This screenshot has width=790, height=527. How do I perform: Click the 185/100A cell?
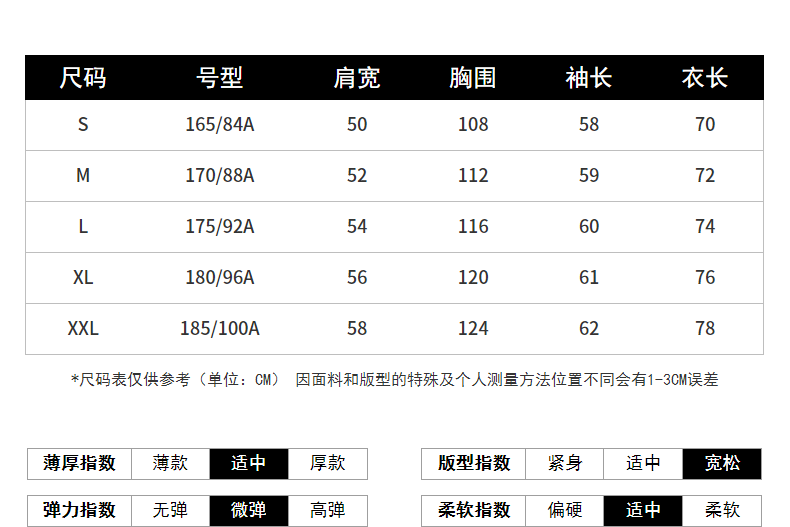[220, 328]
